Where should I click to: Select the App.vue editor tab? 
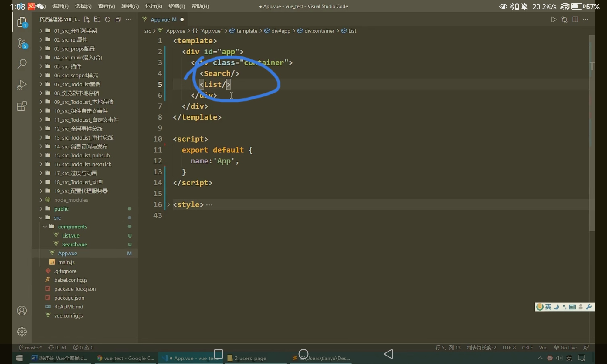click(x=160, y=19)
